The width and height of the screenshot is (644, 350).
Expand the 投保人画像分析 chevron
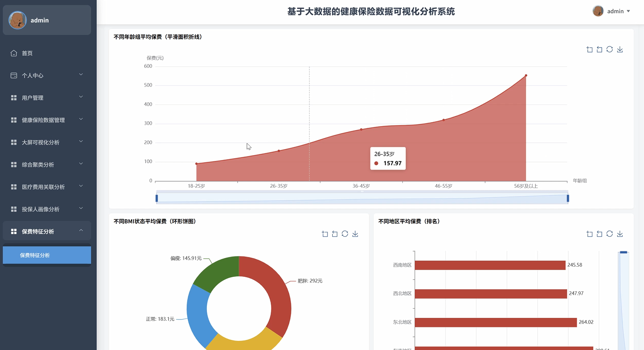pos(81,209)
